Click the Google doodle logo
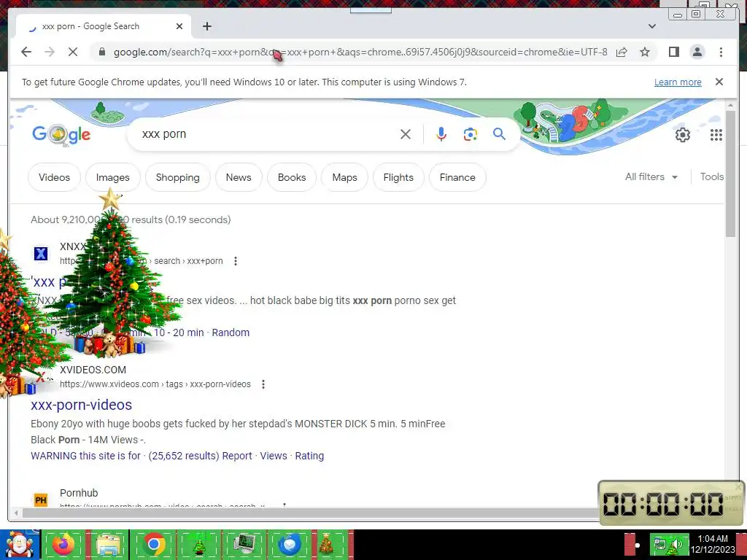 pos(61,135)
